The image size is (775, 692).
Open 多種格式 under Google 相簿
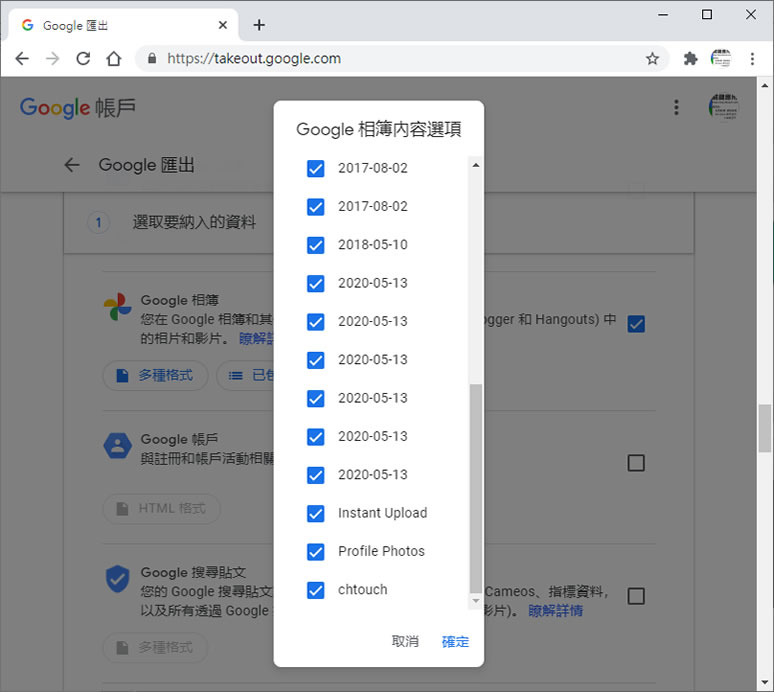[155, 376]
